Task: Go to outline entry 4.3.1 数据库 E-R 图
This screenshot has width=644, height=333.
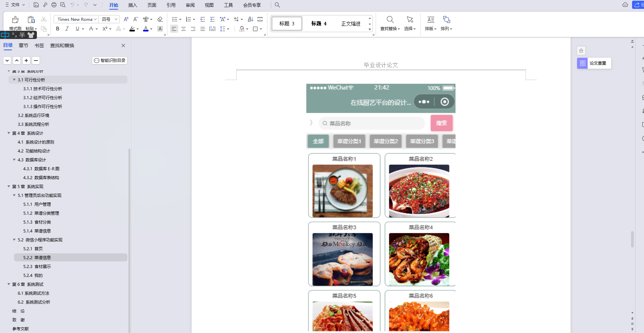Action: point(41,169)
